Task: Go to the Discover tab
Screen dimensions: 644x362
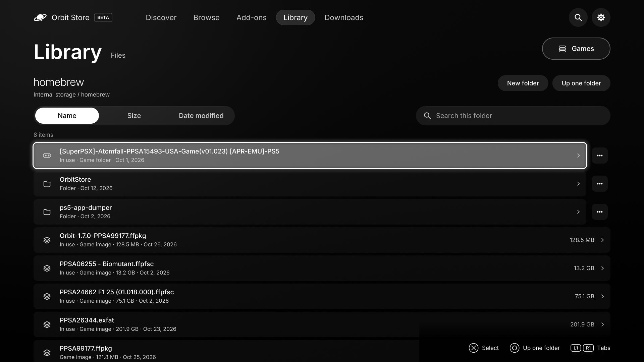Action: coord(161,17)
